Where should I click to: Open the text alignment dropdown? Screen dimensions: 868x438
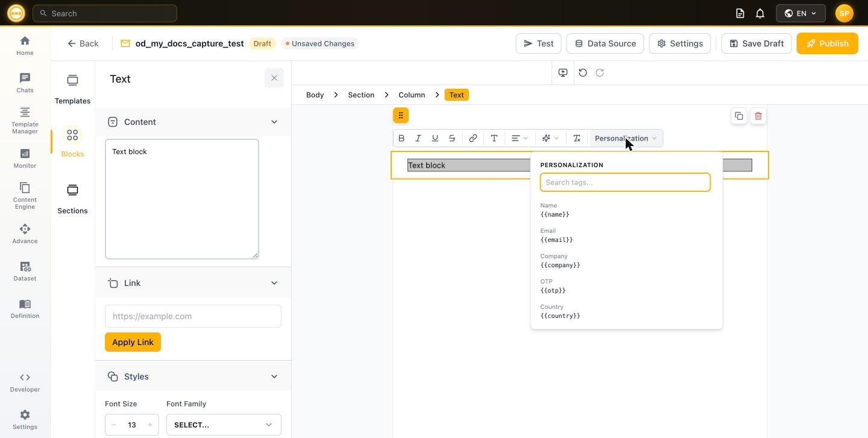pos(520,138)
